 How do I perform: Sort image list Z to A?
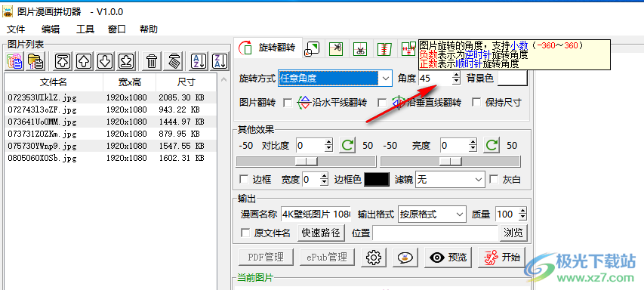(220, 61)
